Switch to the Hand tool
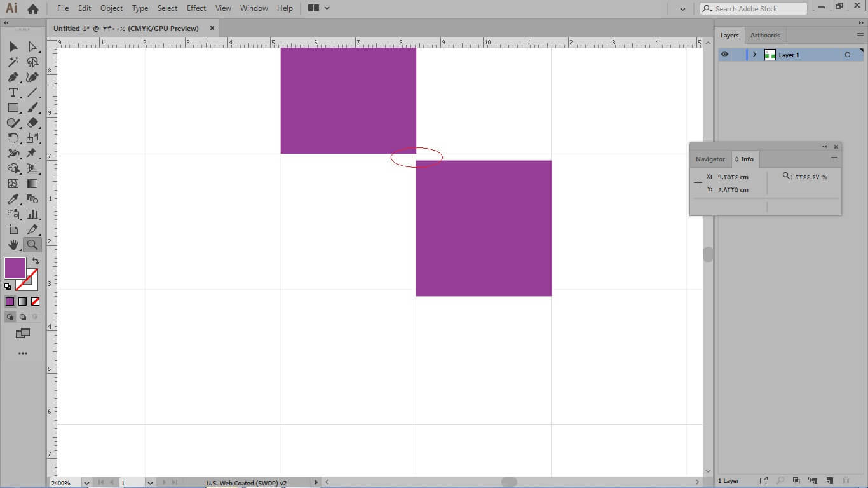The image size is (868, 488). [x=13, y=245]
